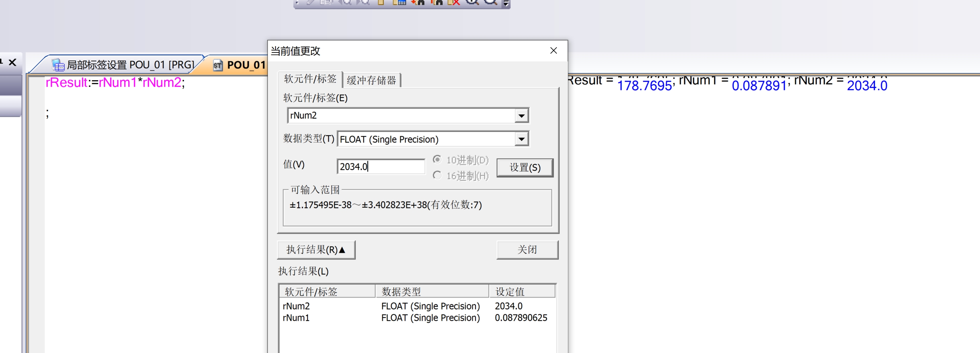
Task: Open the rNum2 device/label dropdown arrow
Action: tap(521, 115)
